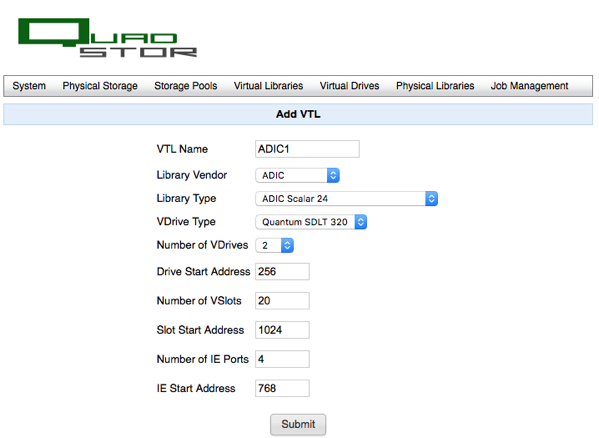
Task: Open Virtual Drives menu
Action: [x=350, y=86]
